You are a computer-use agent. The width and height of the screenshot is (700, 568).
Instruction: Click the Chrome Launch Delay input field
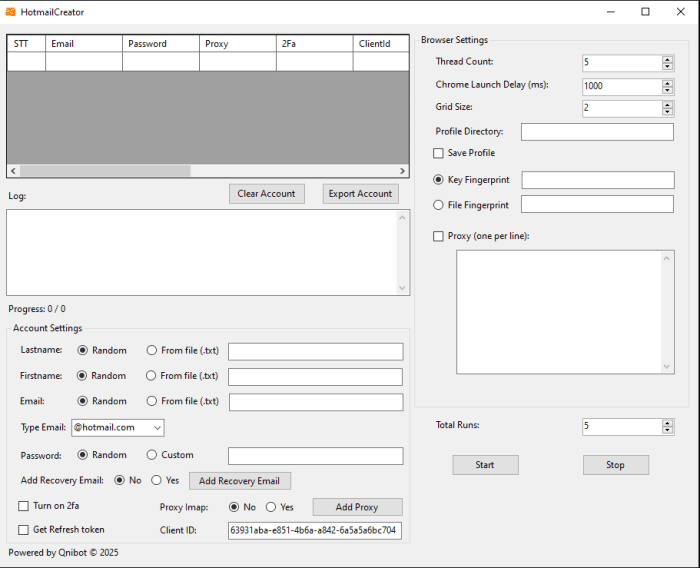pyautogui.click(x=622, y=87)
